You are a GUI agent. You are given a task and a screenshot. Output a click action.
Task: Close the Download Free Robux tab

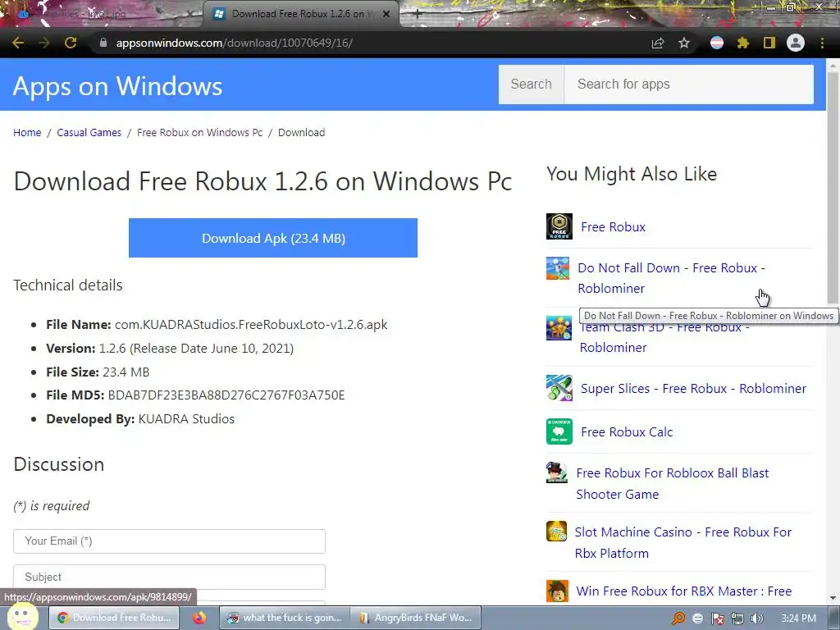pos(386,15)
